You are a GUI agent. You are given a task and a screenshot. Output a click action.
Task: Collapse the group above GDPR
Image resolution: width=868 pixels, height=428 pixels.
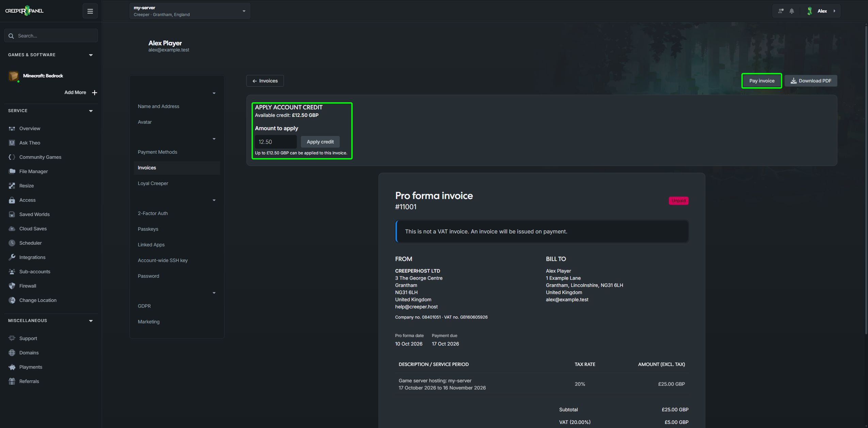click(214, 293)
